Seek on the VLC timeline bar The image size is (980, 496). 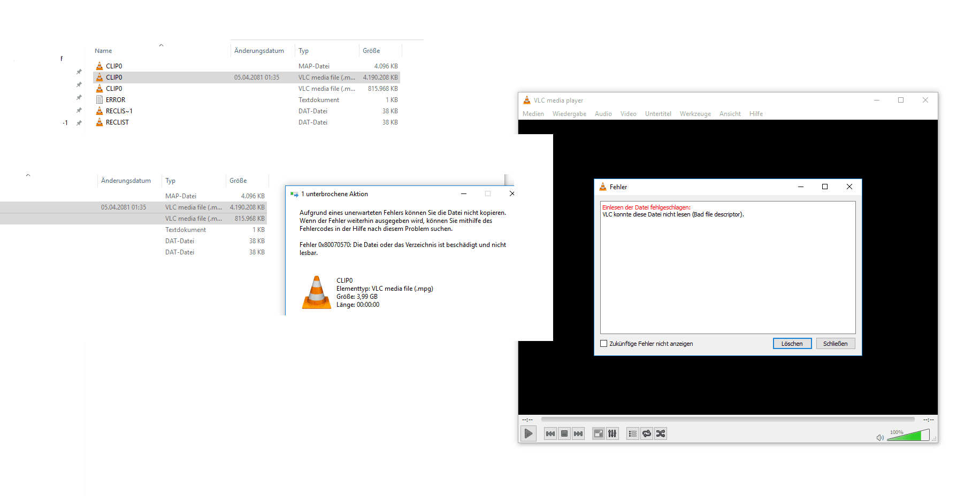click(728, 420)
